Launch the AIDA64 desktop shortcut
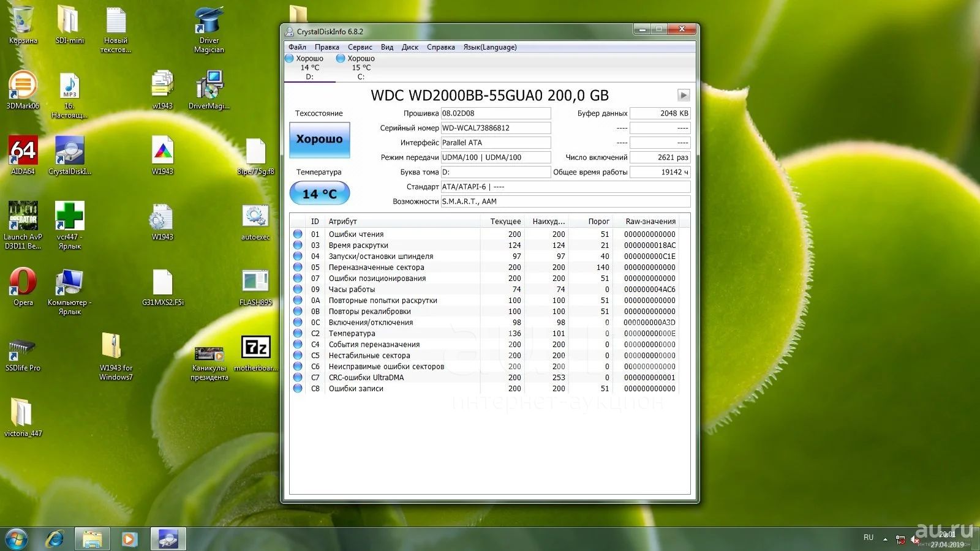 coord(23,156)
